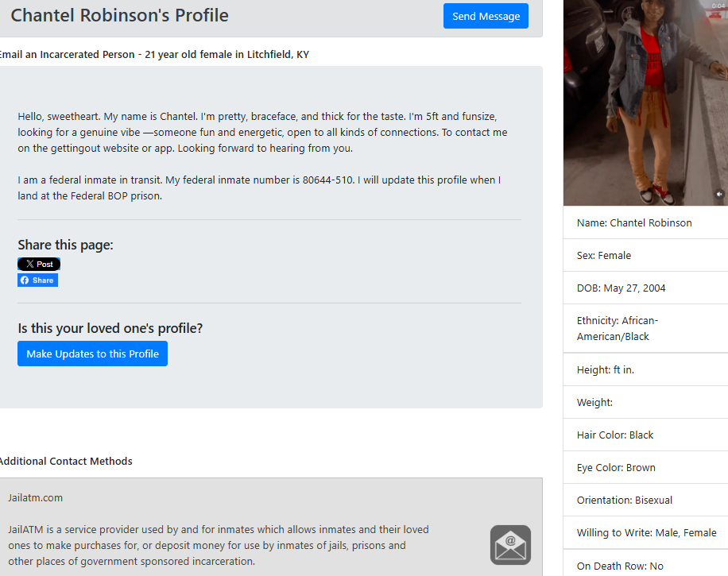Select the 'Weight:' row
Viewport: 728px width, 576px height.
point(645,402)
